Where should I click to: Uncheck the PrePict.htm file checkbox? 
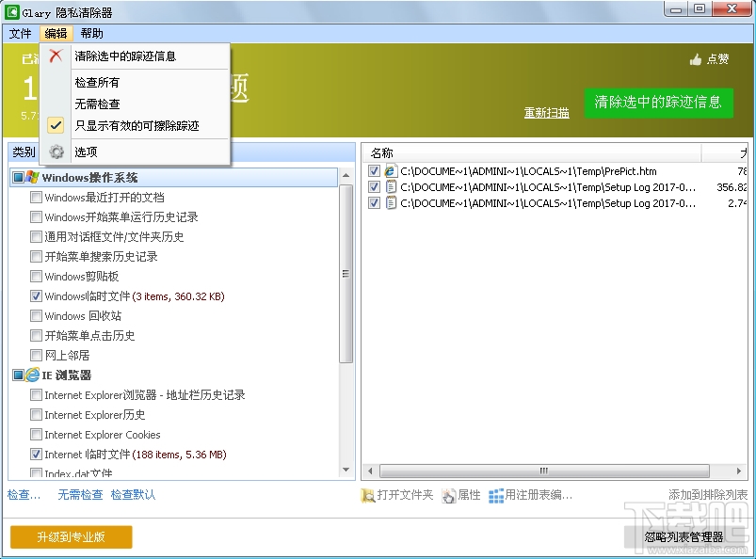(374, 170)
